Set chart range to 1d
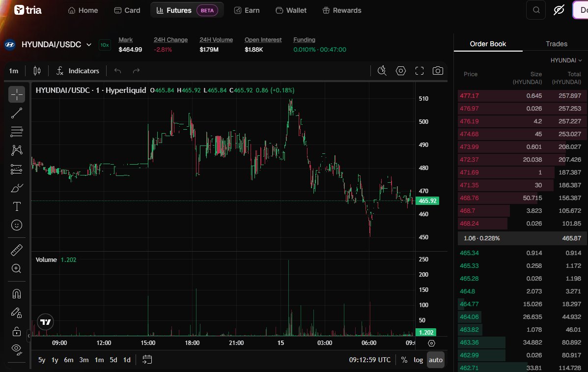 tap(127, 360)
